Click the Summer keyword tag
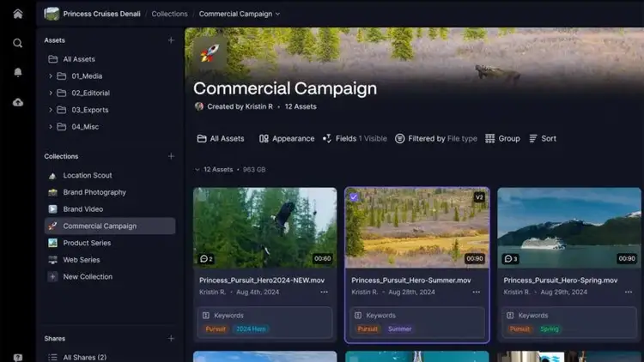Screen dimensions: 644x362 tap(399, 329)
